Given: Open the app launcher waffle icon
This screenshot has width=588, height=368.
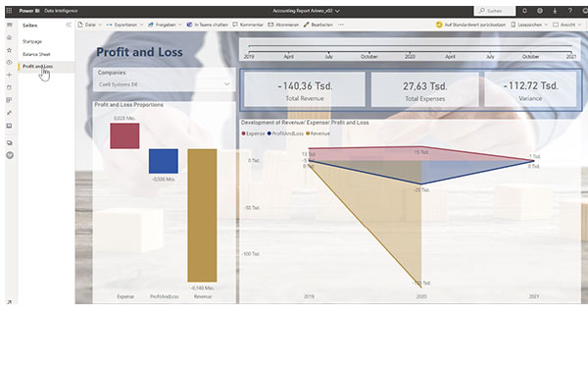Looking at the screenshot, I should [x=9, y=11].
